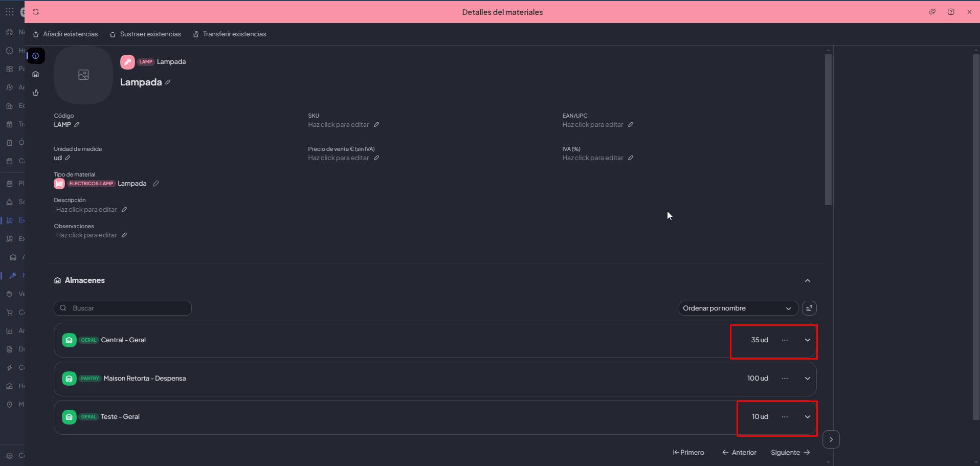
Task: Open the stock movements tab icon in side tabs
Action: click(36, 93)
